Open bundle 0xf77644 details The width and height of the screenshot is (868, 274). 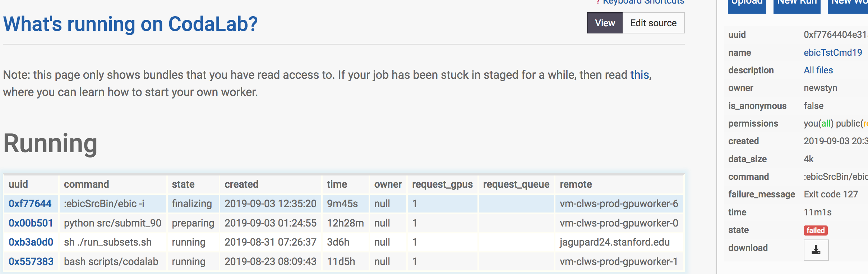pyautogui.click(x=30, y=203)
